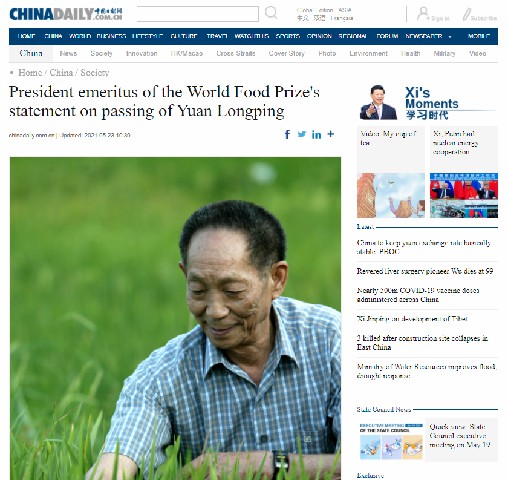Image resolution: width=508 pixels, height=480 pixels.
Task: Expand the Newspaper dropdown arrow
Action: 450,37
